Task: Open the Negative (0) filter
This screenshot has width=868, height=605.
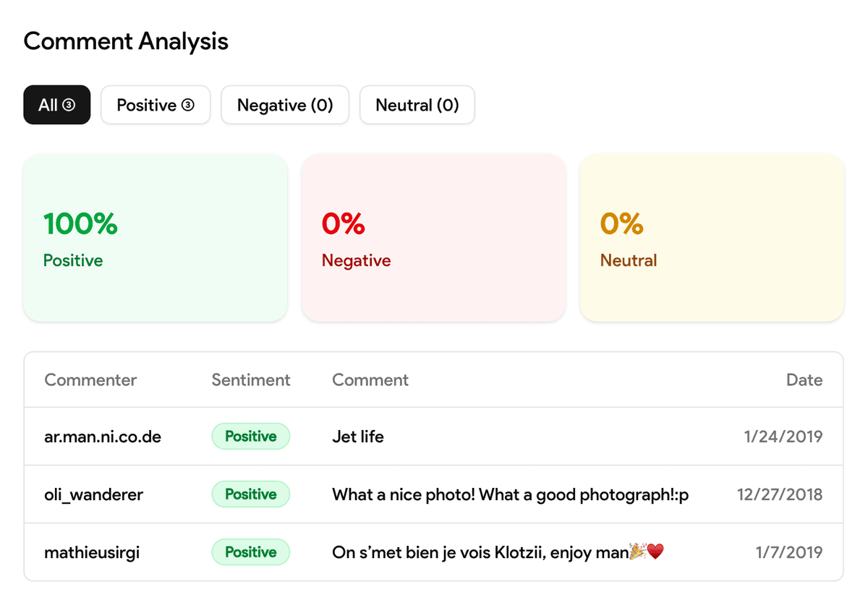Action: pyautogui.click(x=284, y=105)
